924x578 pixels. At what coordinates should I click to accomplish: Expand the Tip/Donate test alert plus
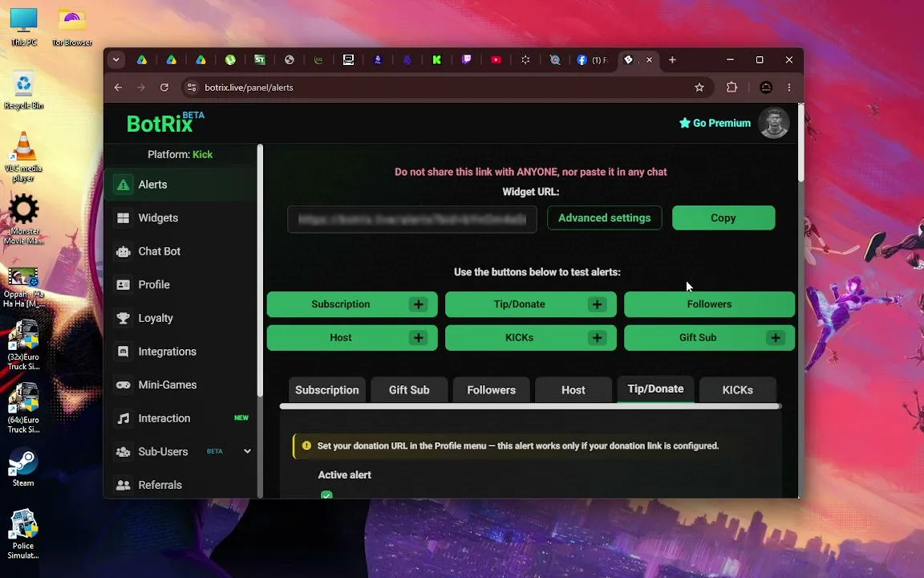tap(597, 304)
